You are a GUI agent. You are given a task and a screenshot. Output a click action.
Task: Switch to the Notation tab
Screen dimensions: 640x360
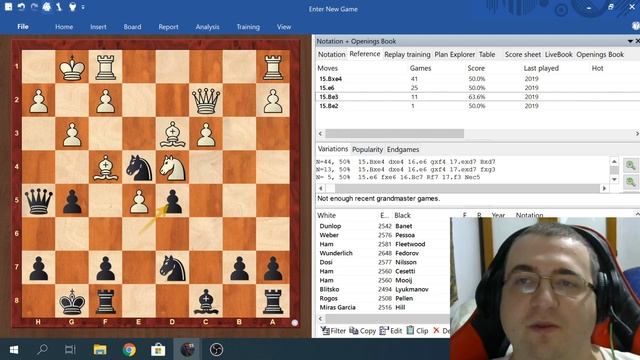tap(331, 54)
